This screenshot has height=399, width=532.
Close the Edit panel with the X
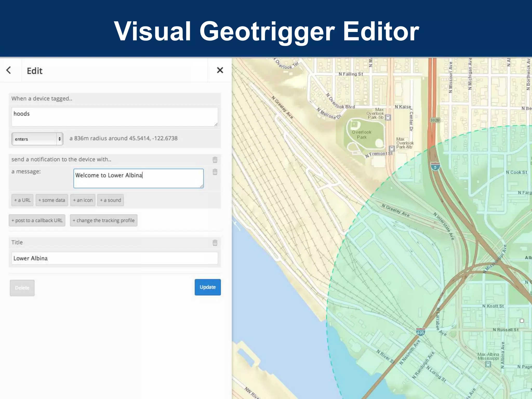pos(220,70)
